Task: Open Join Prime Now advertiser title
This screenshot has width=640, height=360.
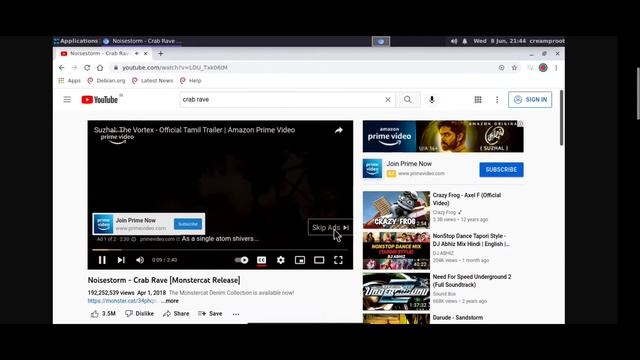Action: click(409, 164)
